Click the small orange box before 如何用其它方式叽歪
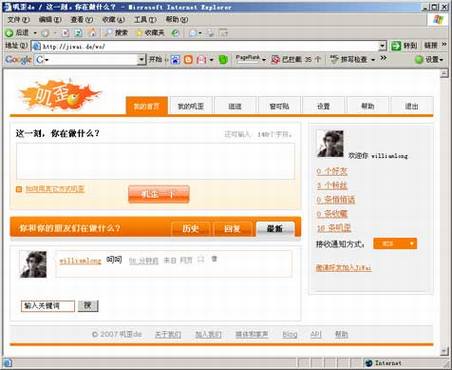452x370 pixels. pos(19,189)
